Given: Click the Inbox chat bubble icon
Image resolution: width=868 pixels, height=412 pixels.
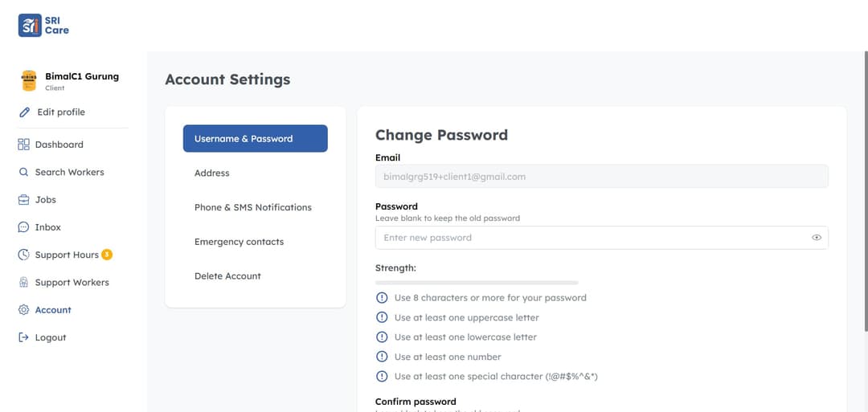Looking at the screenshot, I should point(24,227).
